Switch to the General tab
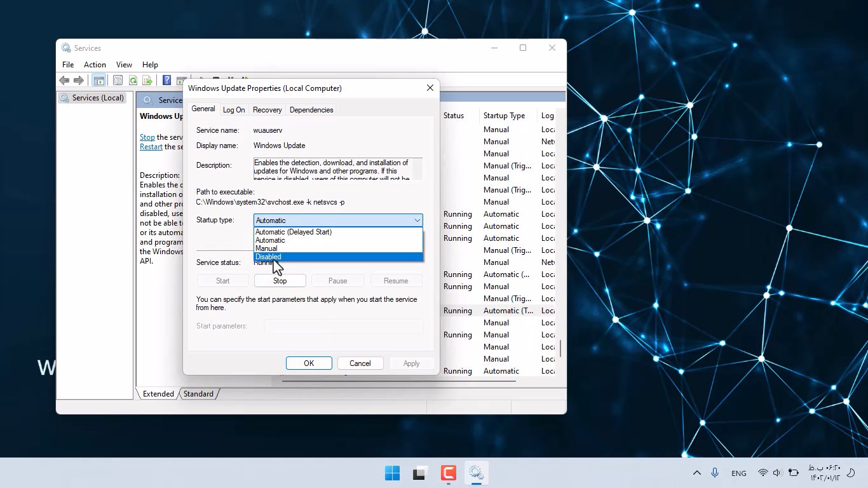 [203, 109]
